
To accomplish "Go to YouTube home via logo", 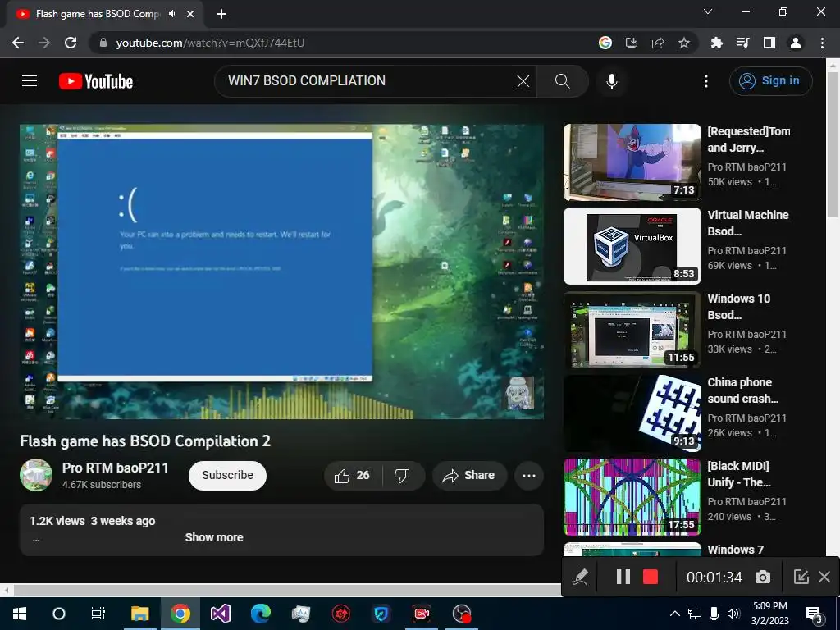I will tap(96, 81).
